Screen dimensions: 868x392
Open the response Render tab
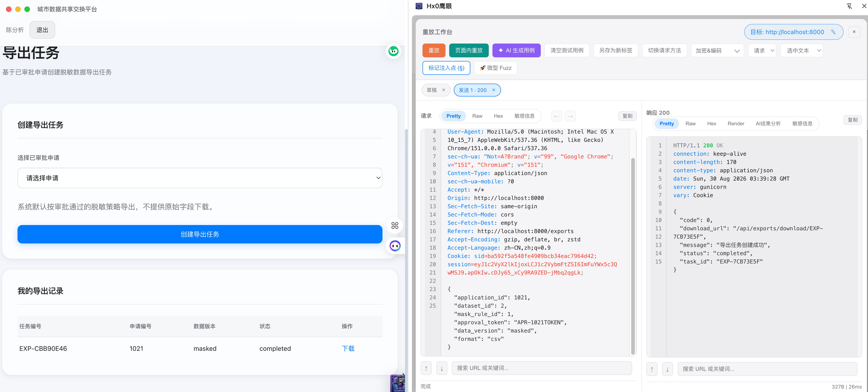click(736, 124)
